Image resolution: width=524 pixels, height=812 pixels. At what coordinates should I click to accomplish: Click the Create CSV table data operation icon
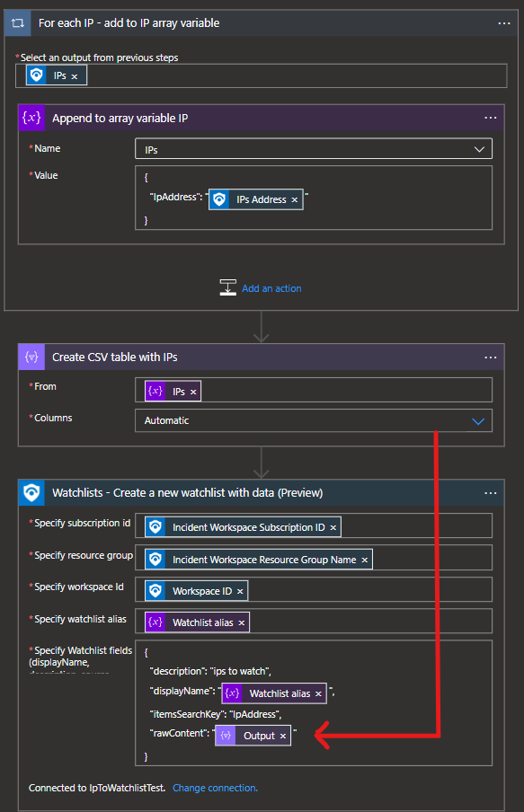[31, 357]
